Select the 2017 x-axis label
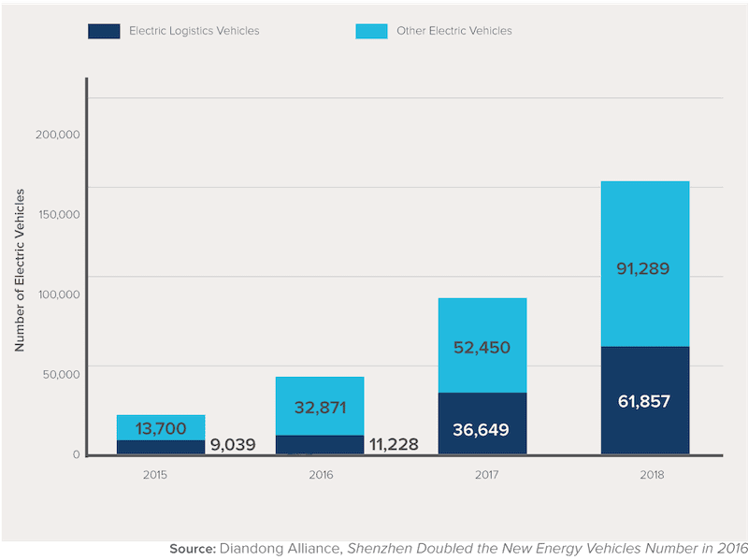The width and height of the screenshot is (748, 560). click(x=485, y=475)
